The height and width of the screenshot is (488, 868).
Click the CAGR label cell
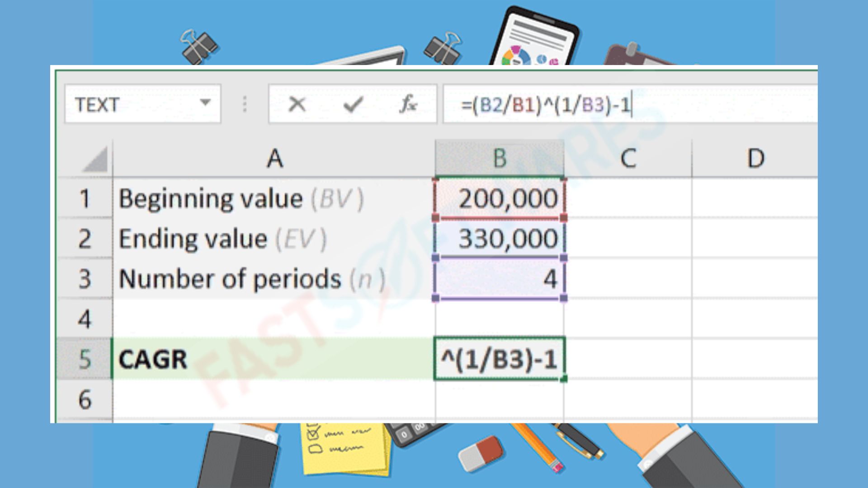point(274,359)
